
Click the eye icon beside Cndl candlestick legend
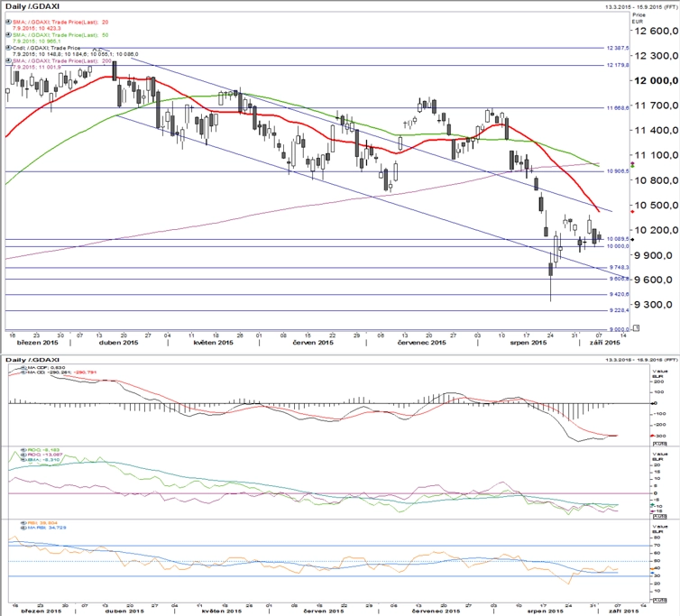click(8, 48)
